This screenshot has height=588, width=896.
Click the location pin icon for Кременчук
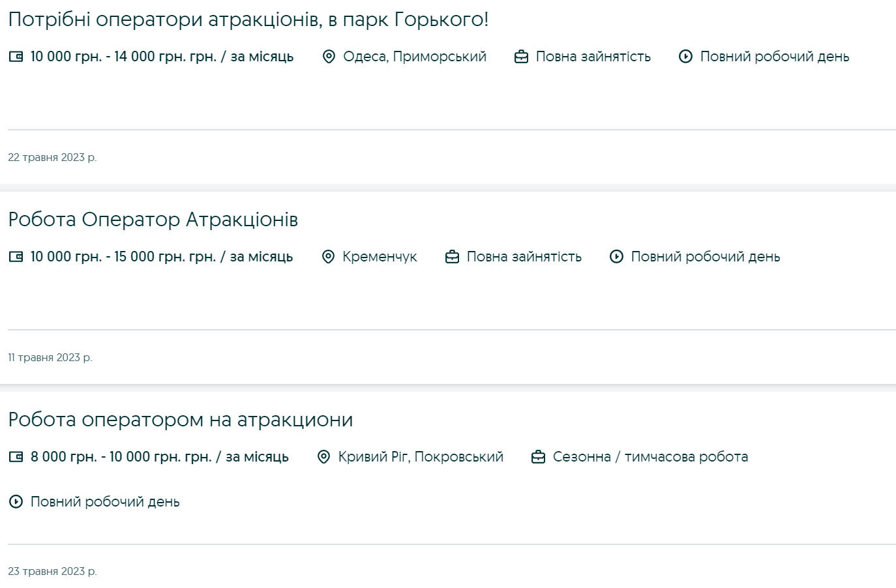point(329,257)
